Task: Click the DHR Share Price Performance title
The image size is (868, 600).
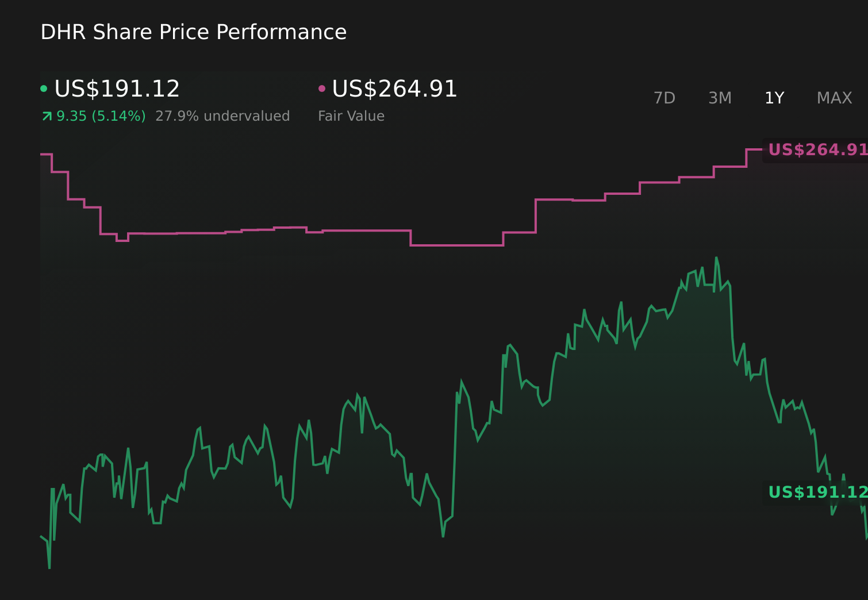Action: [193, 32]
